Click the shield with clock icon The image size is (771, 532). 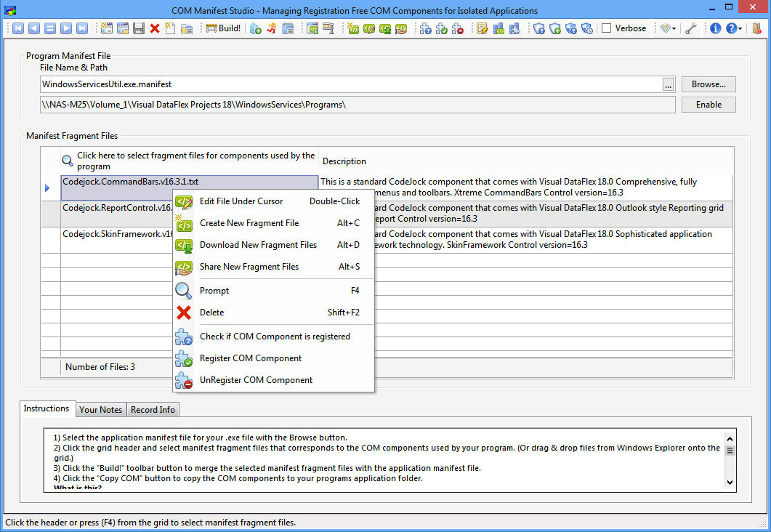click(x=587, y=28)
